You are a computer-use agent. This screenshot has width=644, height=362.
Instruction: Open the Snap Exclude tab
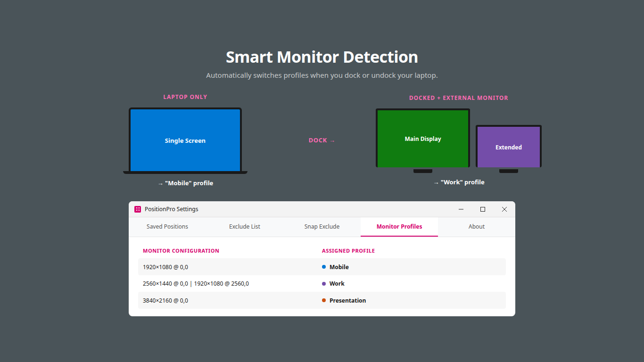(x=322, y=226)
